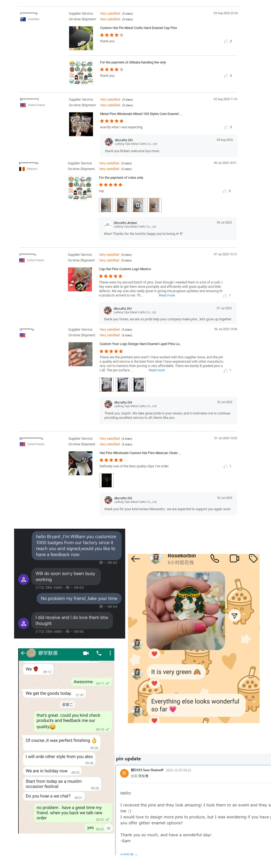Tap the tag icon in Rosekorbin chat header

click(253, 559)
